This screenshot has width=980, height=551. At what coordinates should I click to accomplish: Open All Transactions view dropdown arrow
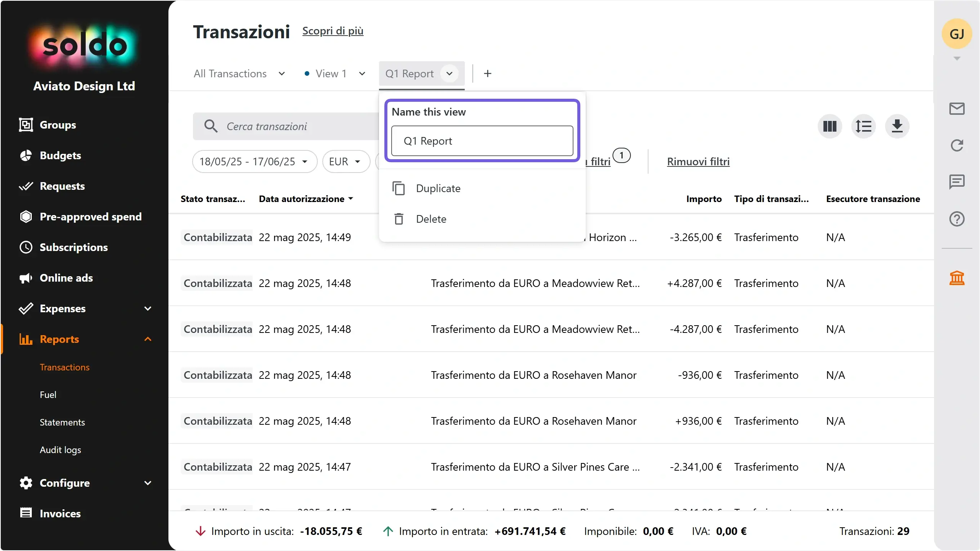point(282,73)
